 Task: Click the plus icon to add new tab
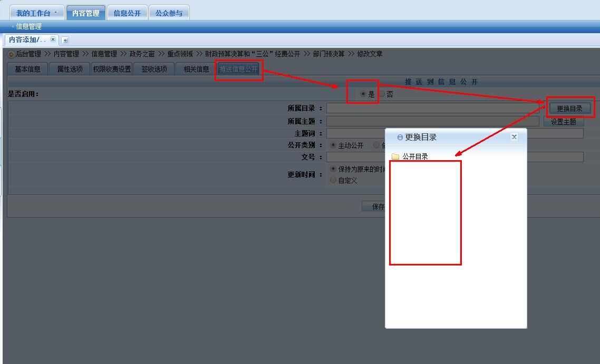[65, 40]
